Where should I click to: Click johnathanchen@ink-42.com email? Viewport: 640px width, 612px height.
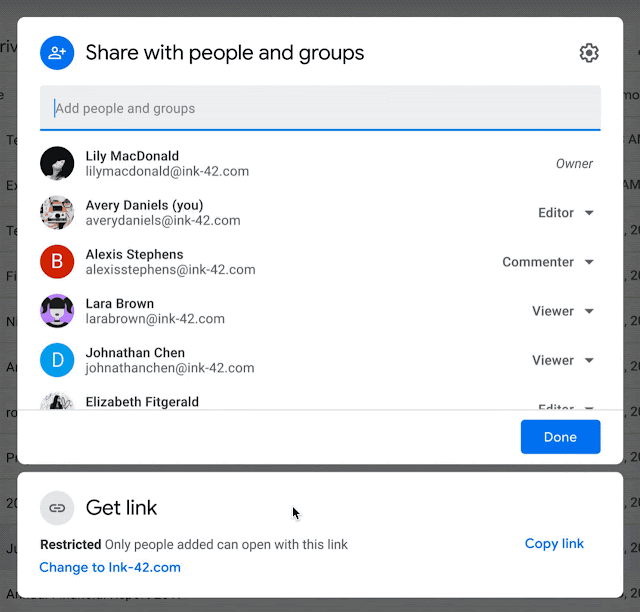click(x=170, y=368)
